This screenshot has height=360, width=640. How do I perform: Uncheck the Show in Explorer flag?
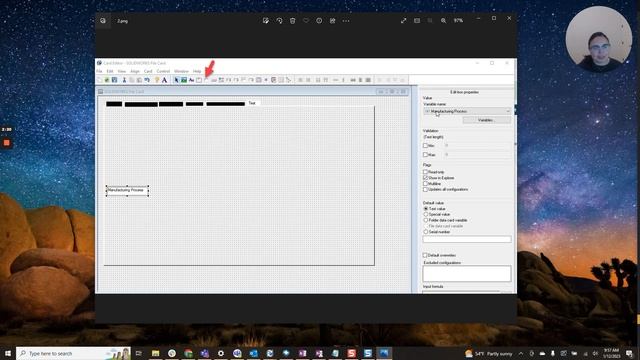(x=425, y=178)
